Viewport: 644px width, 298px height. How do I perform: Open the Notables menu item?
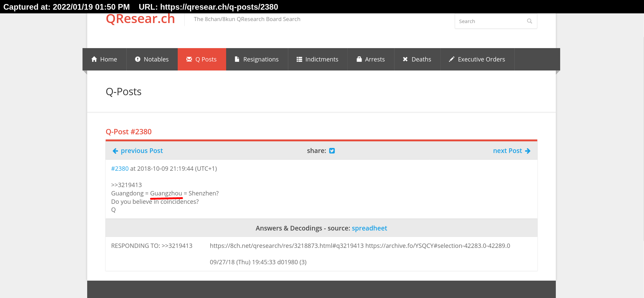coord(152,59)
